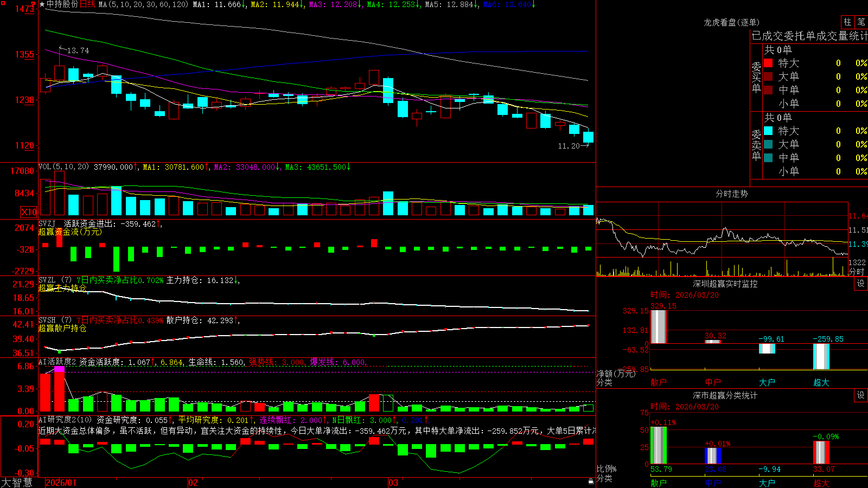Click the 中持股份 stock name
This screenshot has height=488, width=868.
click(62, 4)
